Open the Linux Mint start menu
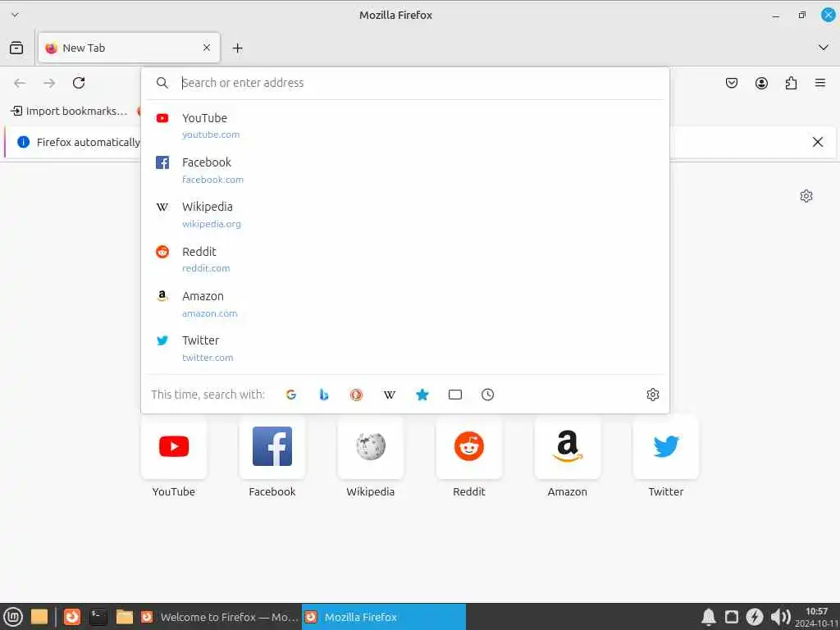The height and width of the screenshot is (630, 840). (x=13, y=617)
